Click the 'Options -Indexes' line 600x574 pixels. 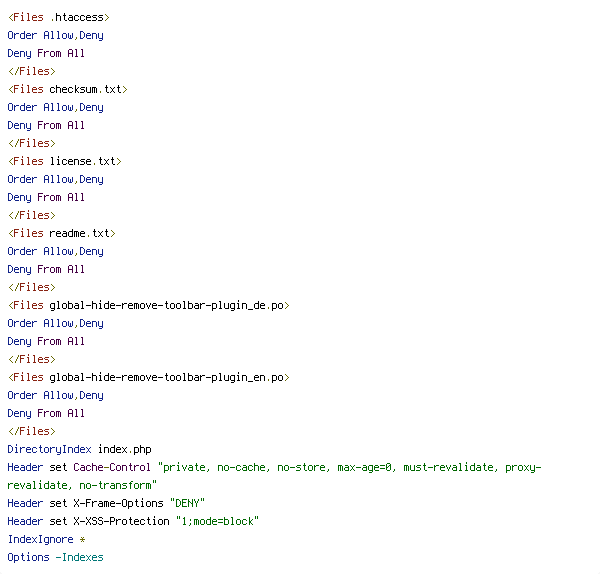tap(55, 558)
